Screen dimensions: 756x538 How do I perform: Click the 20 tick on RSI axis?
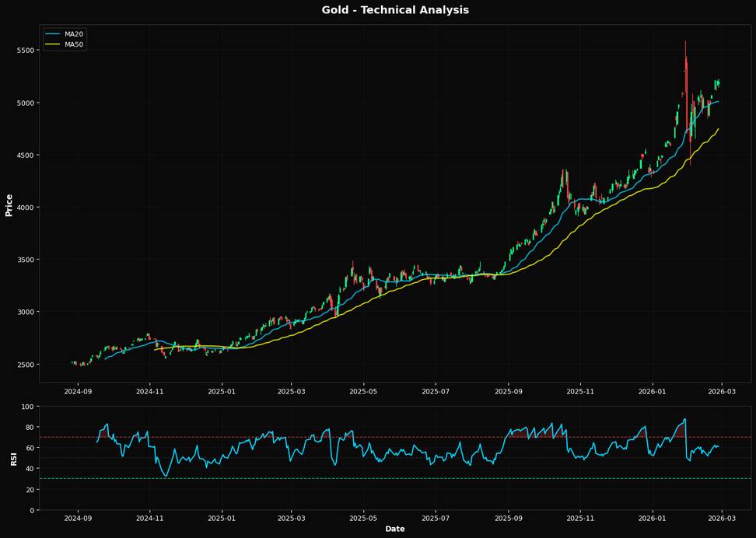coord(30,489)
